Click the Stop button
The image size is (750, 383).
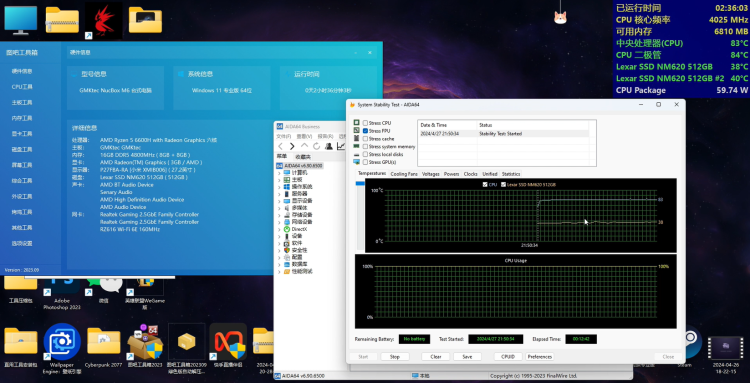coord(395,357)
